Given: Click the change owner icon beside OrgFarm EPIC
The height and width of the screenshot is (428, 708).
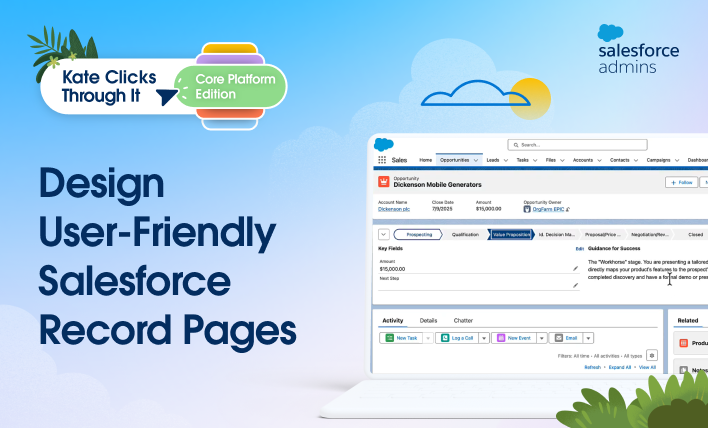Looking at the screenshot, I should pyautogui.click(x=568, y=209).
